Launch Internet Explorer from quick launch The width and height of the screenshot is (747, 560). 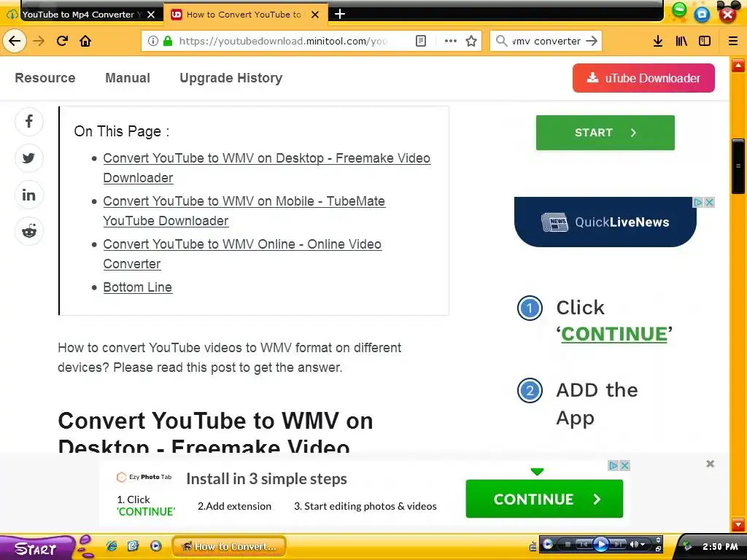coord(112,545)
